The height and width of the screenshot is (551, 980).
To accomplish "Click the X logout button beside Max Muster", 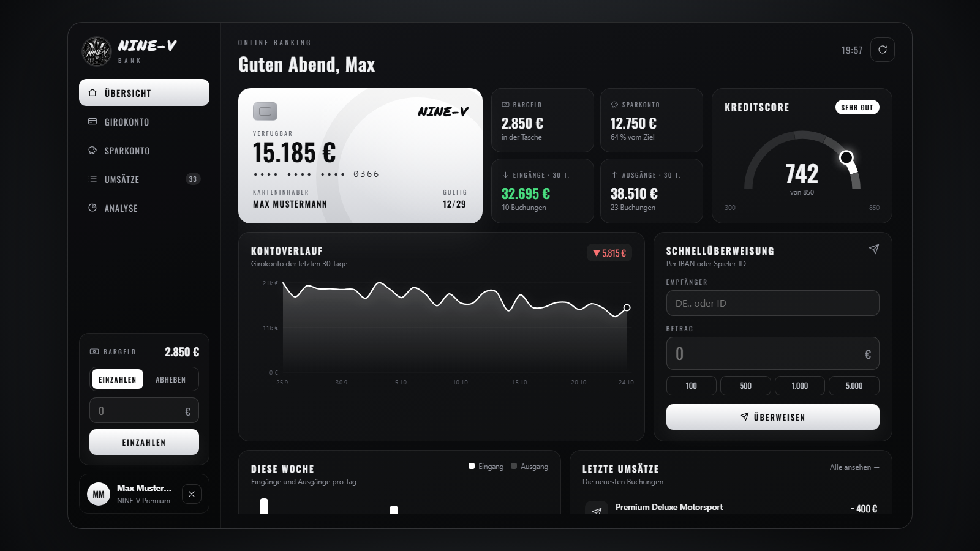I will click(x=192, y=494).
